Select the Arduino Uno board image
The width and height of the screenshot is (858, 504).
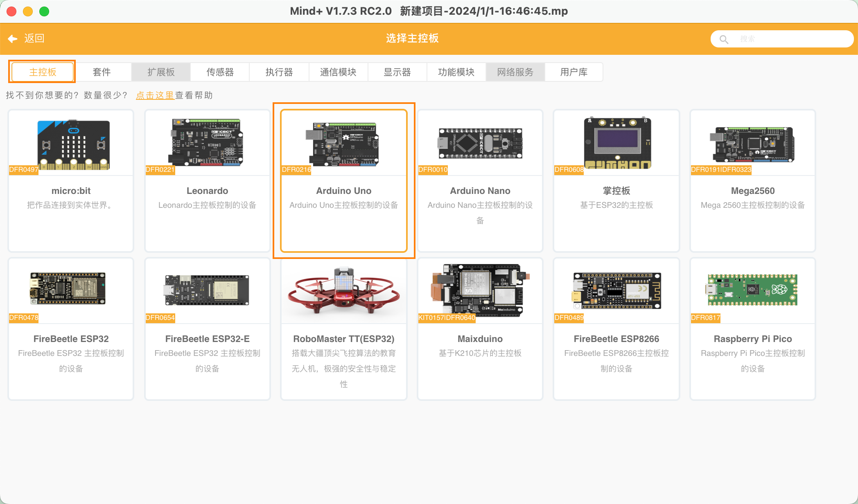(343, 144)
